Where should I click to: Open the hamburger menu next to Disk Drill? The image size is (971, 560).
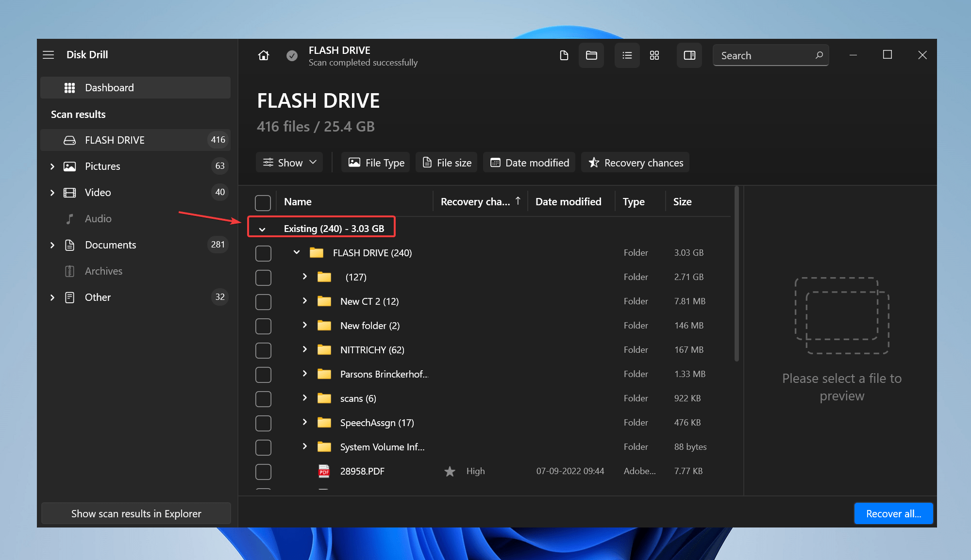(x=49, y=55)
